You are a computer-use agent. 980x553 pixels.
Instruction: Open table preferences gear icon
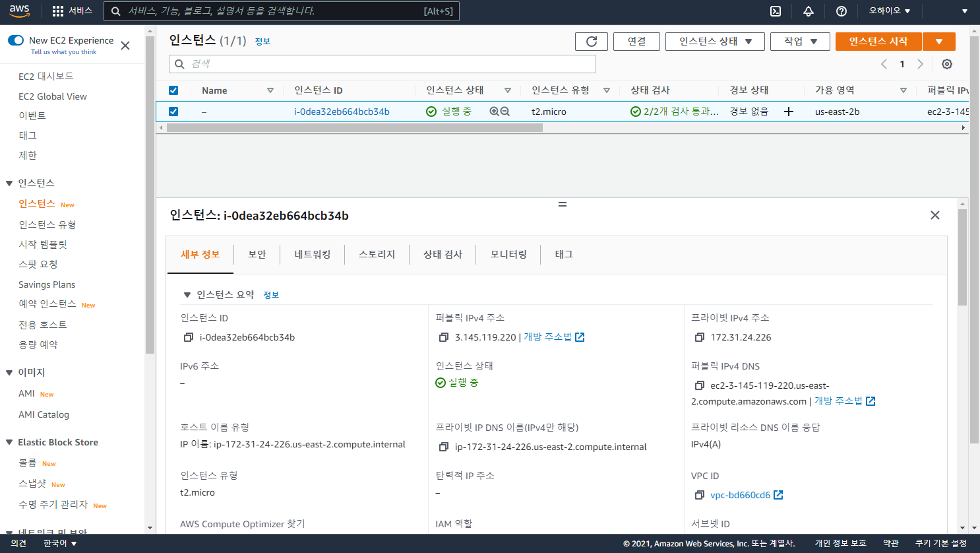[x=947, y=64]
